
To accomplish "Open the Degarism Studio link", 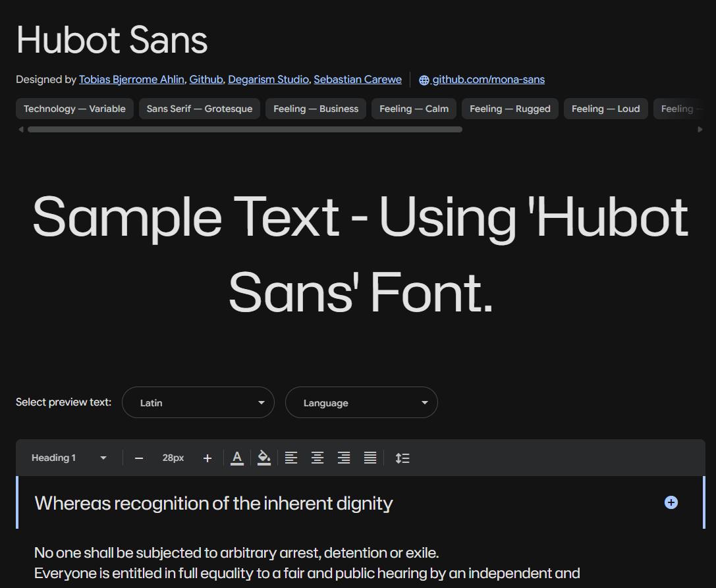I will point(269,80).
